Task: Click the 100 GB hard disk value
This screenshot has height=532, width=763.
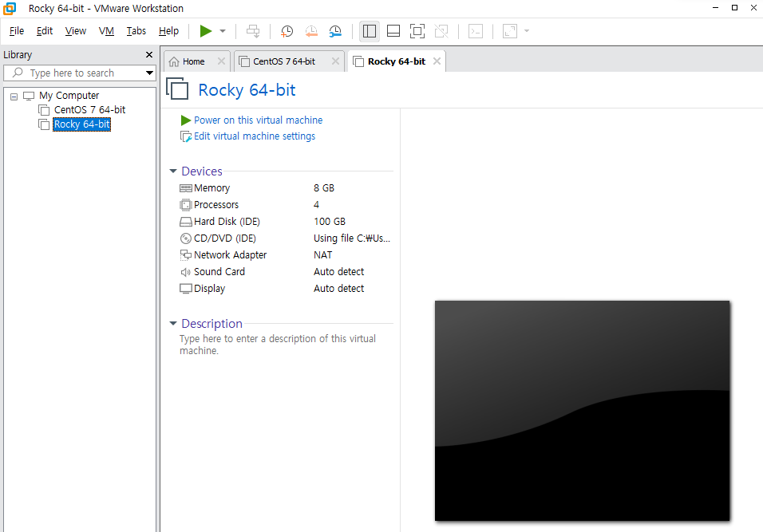Action: (x=330, y=222)
